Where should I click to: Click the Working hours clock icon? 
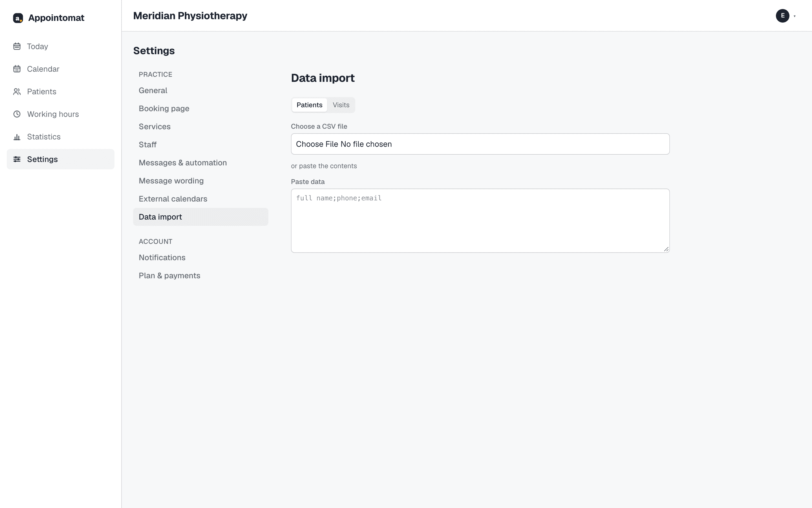tap(17, 114)
